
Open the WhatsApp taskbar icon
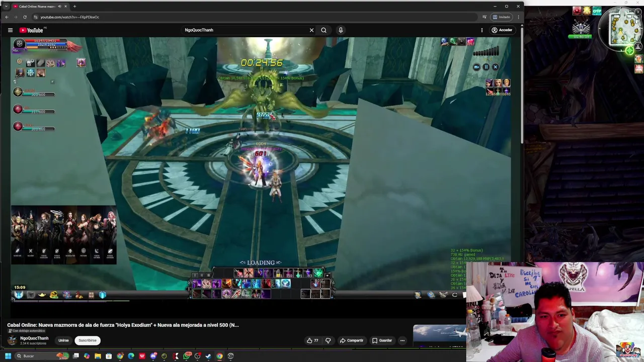187,356
